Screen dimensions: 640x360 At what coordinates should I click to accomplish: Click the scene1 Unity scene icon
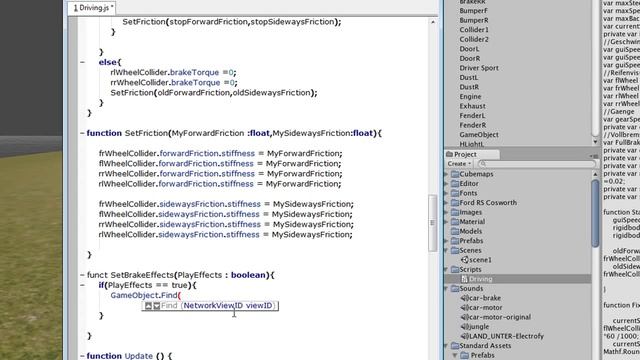pos(464,260)
